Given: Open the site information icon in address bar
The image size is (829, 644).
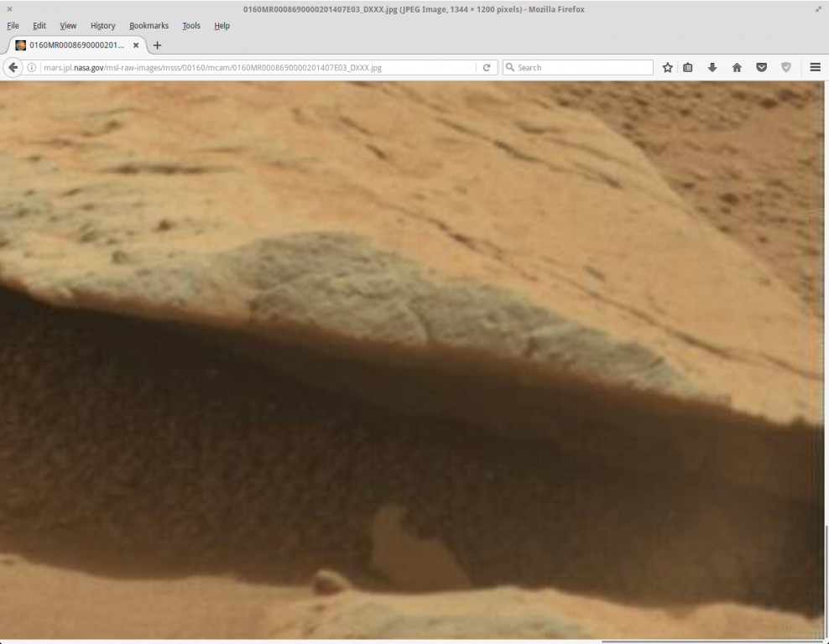Looking at the screenshot, I should coord(32,67).
